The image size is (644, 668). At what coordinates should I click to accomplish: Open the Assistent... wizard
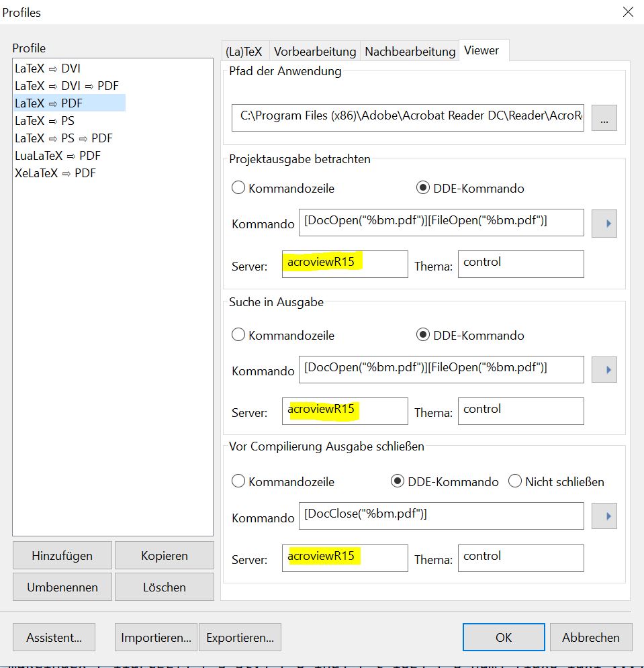(54, 637)
